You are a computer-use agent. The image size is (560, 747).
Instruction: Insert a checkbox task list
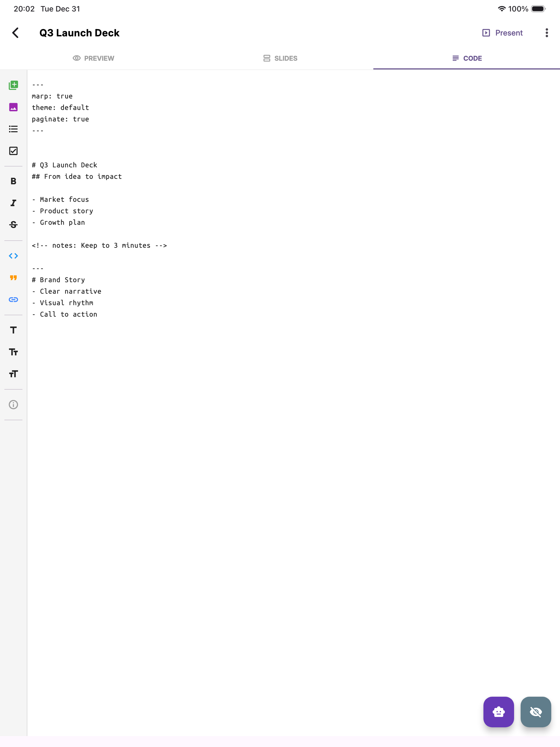(x=13, y=151)
